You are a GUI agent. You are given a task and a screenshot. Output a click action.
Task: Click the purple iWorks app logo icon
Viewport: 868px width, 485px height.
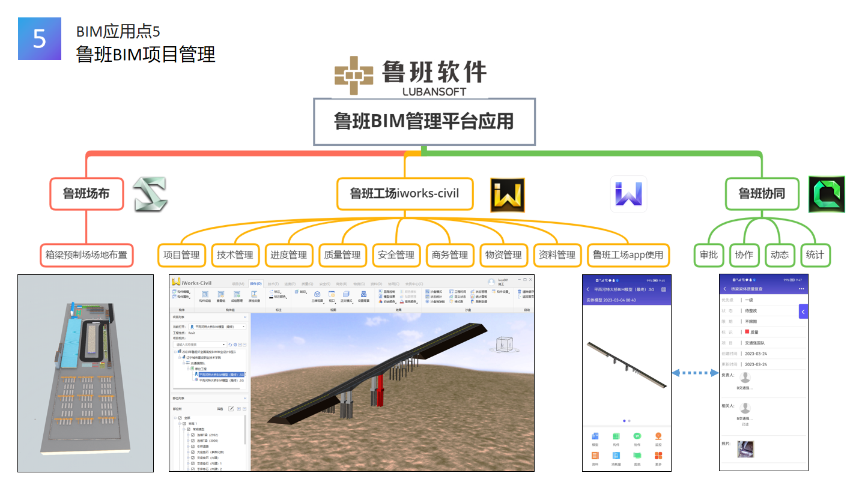coord(628,194)
